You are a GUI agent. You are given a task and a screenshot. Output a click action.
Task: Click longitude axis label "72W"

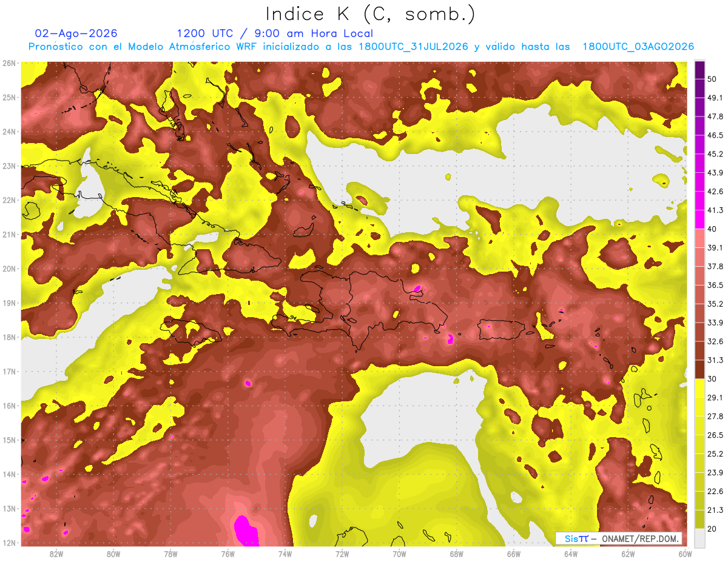click(342, 554)
